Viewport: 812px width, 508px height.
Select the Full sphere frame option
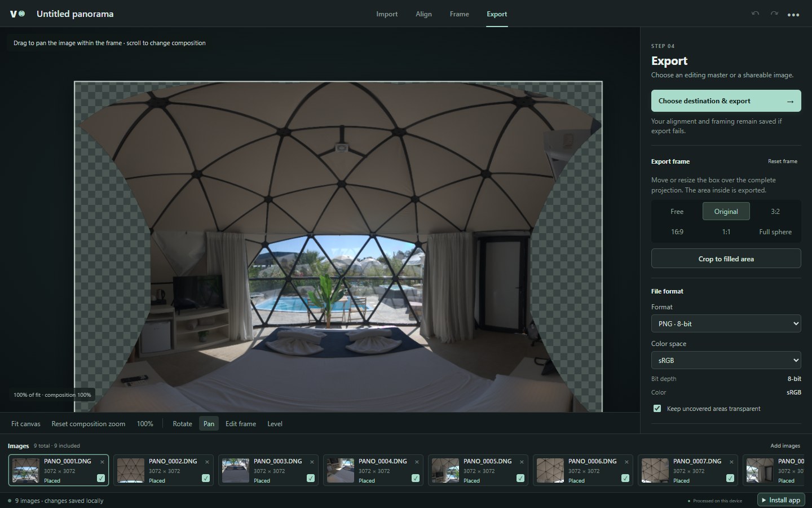(775, 232)
